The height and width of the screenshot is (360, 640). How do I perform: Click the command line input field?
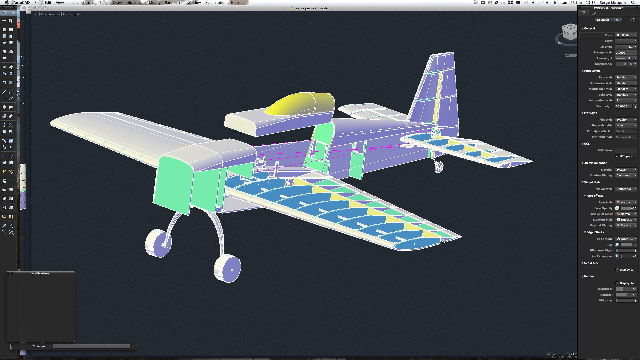click(x=92, y=346)
